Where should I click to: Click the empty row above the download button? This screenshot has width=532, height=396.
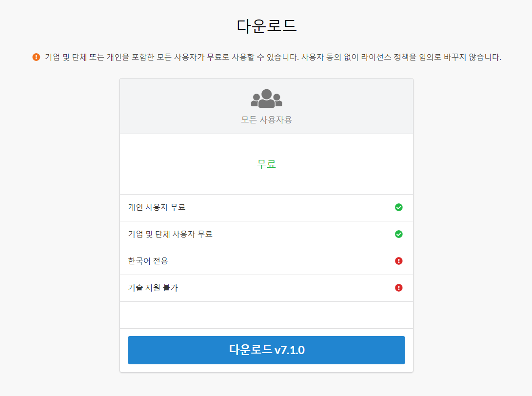(266, 315)
